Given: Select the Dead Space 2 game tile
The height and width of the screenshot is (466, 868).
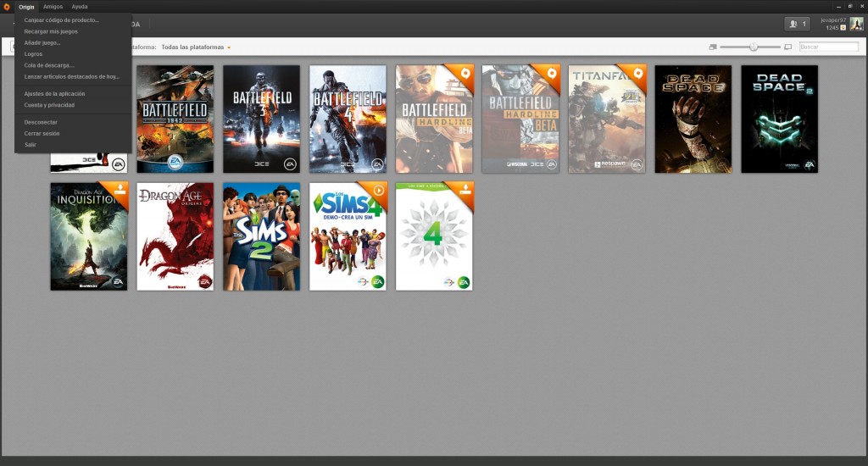Looking at the screenshot, I should [x=780, y=119].
